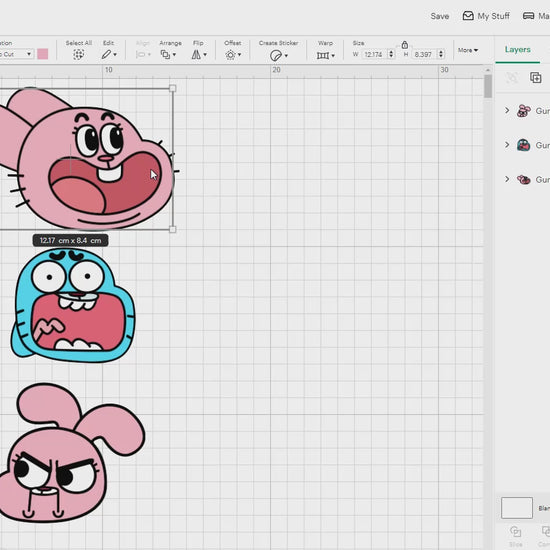
Task: Click the scrollbar up arrow
Action: pos(488,70)
